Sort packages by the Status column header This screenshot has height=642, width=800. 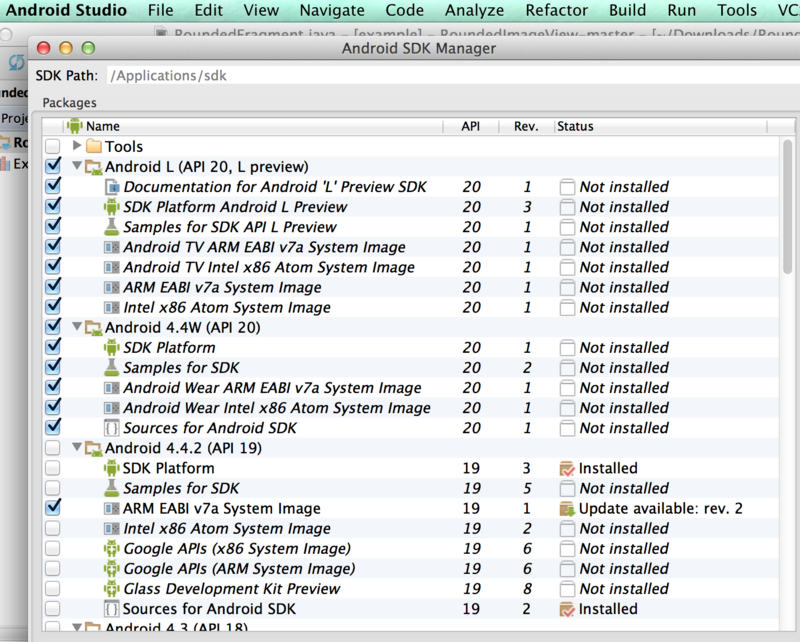click(661, 126)
